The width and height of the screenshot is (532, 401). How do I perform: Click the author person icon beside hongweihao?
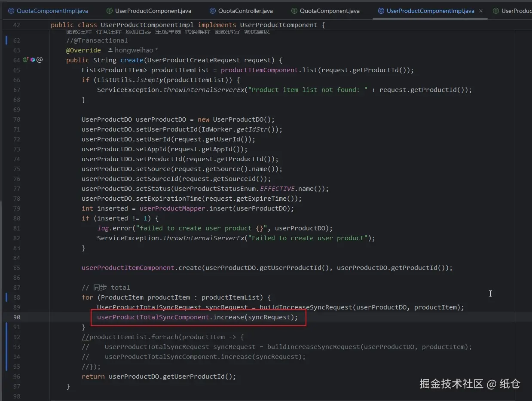point(110,50)
